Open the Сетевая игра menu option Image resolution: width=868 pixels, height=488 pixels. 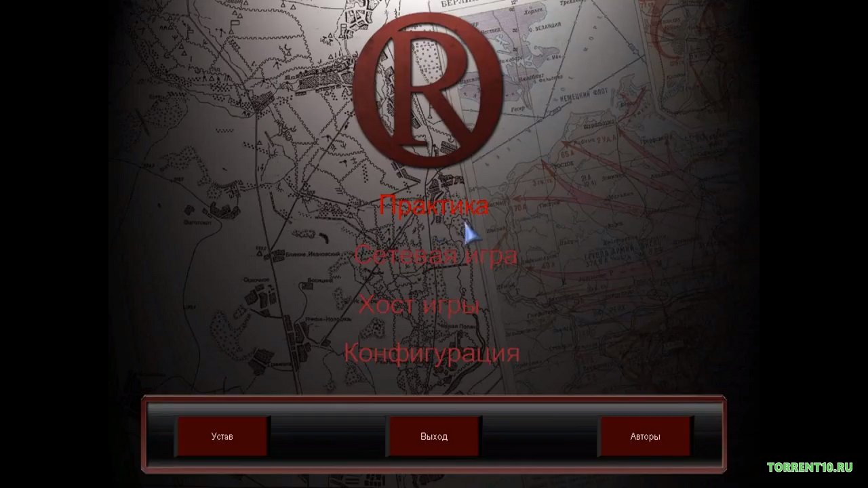pyautogui.click(x=435, y=256)
